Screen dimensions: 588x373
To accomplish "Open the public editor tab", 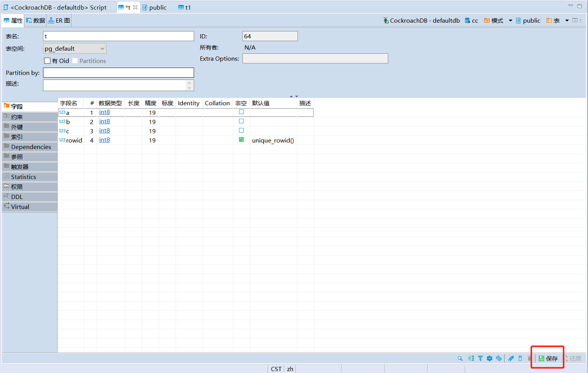I will pos(154,7).
